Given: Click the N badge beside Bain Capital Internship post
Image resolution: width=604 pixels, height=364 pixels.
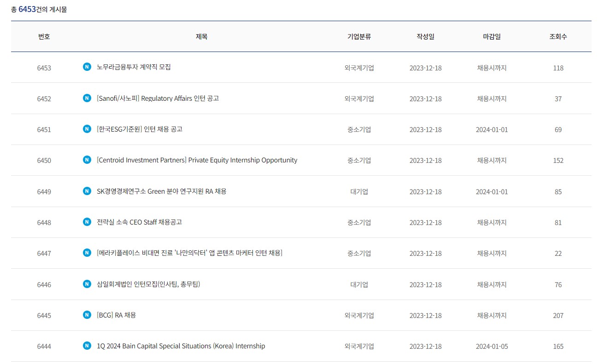Looking at the screenshot, I should [87, 346].
